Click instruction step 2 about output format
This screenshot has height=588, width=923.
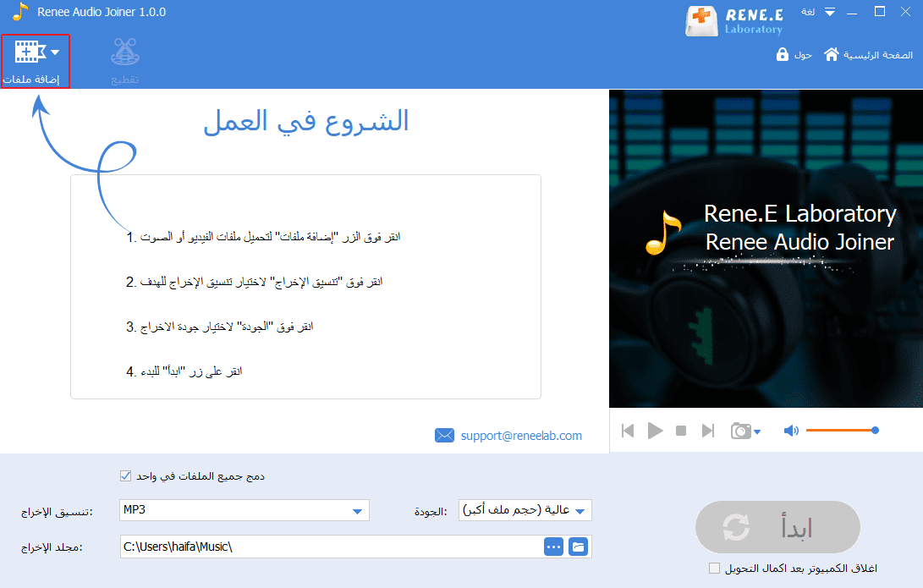[x=255, y=282]
